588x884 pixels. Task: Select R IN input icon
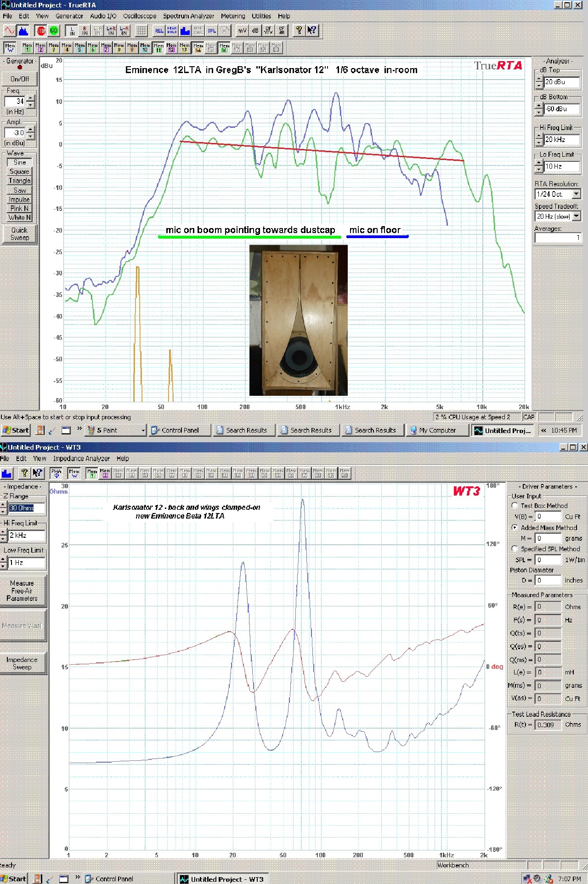(x=85, y=31)
